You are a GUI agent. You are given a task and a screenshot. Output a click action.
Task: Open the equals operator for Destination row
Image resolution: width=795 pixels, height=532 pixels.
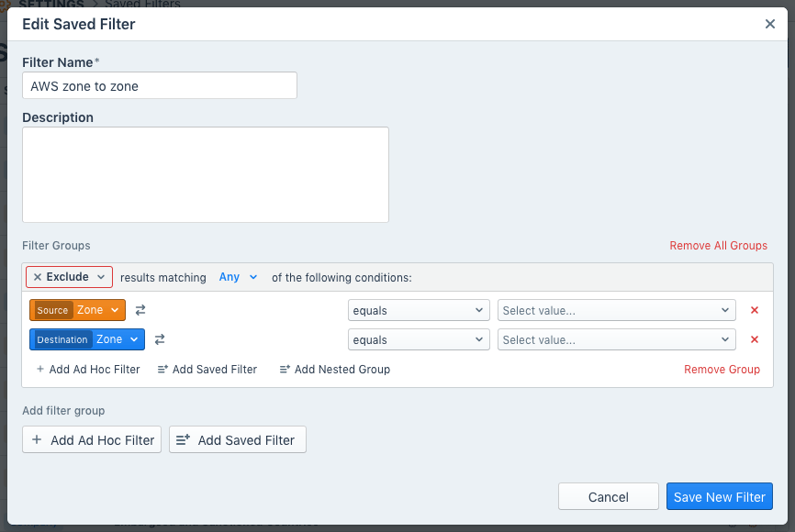click(418, 340)
